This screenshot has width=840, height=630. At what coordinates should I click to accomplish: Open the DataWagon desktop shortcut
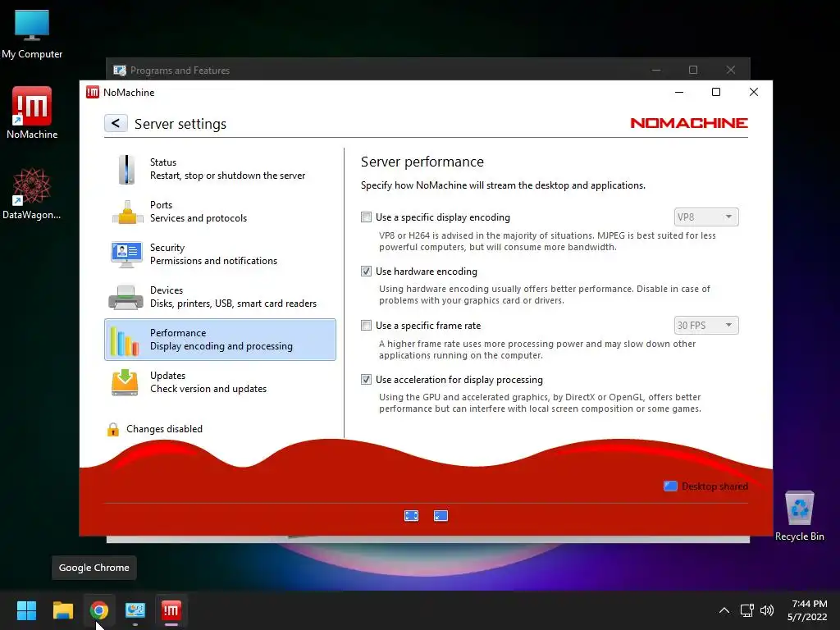[x=32, y=194]
